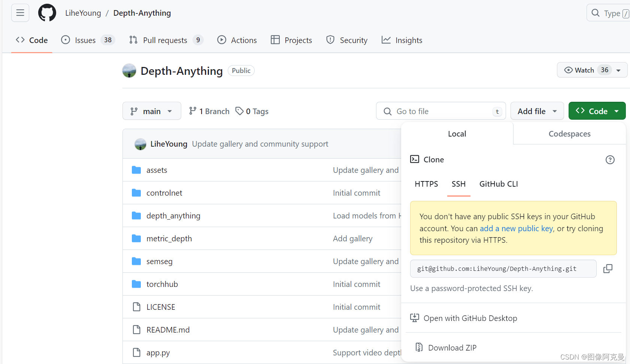Copy the SSH clone URL
This screenshot has width=630, height=364.
(608, 268)
